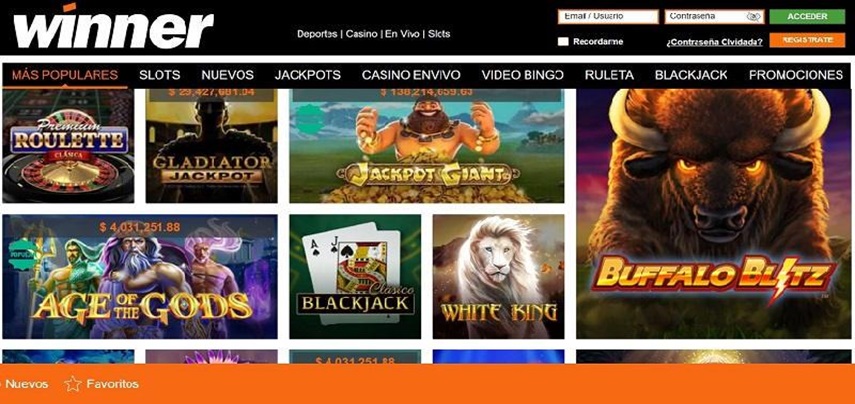The image size is (855, 404).
Task: Open the Buffalo Blitz banner
Action: point(715,214)
